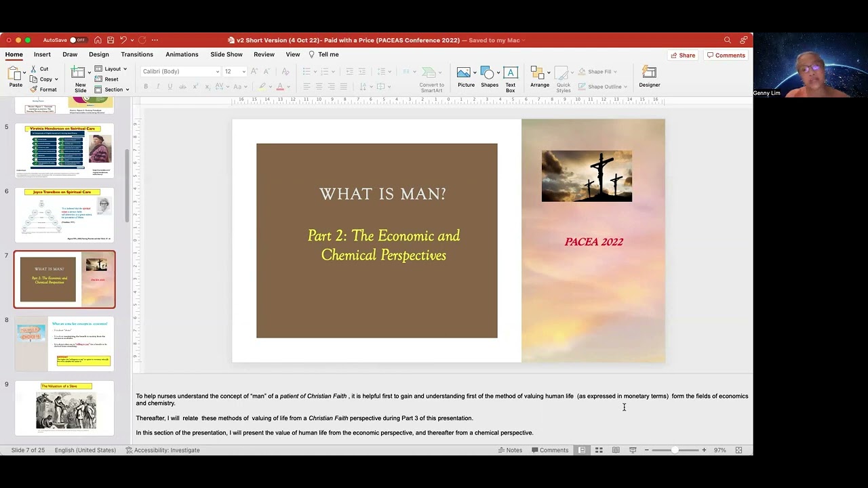Open the Insert tab
This screenshot has height=488, width=868.
point(42,54)
